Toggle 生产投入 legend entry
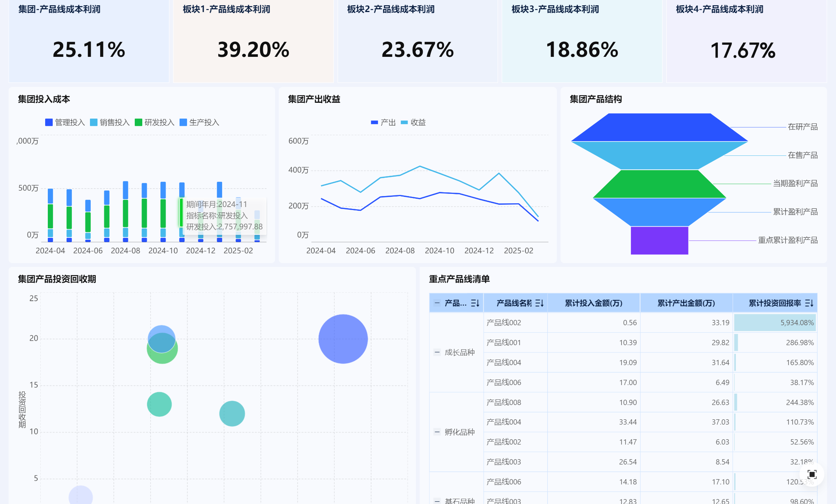 tap(199, 122)
